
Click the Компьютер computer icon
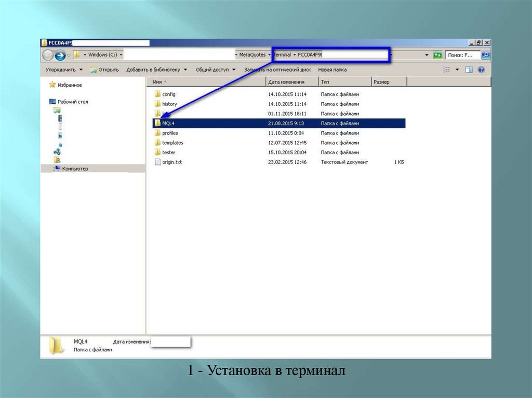point(57,168)
